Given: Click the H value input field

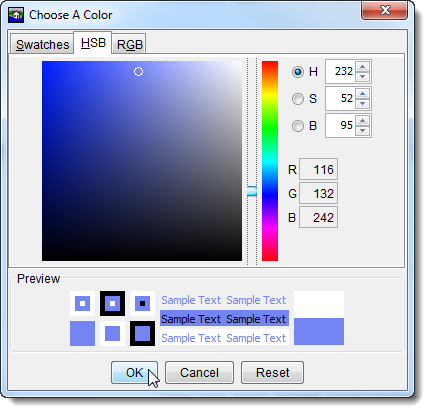Looking at the screenshot, I should (341, 71).
